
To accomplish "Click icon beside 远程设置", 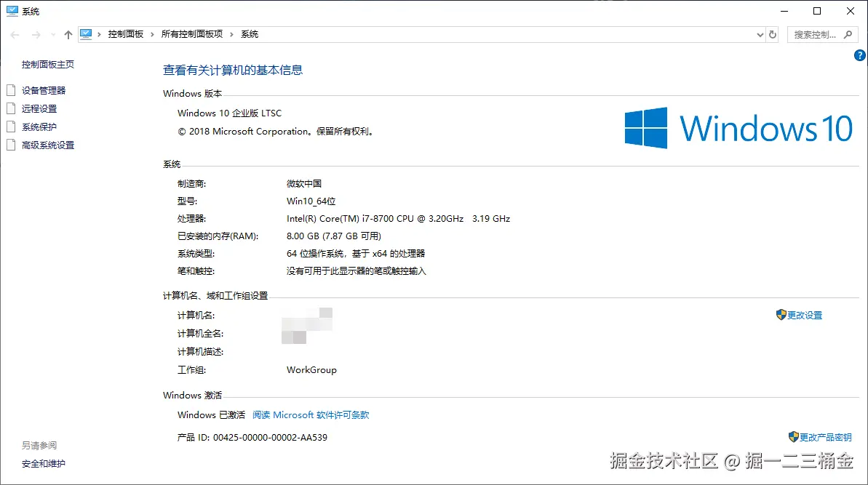I will pos(11,108).
